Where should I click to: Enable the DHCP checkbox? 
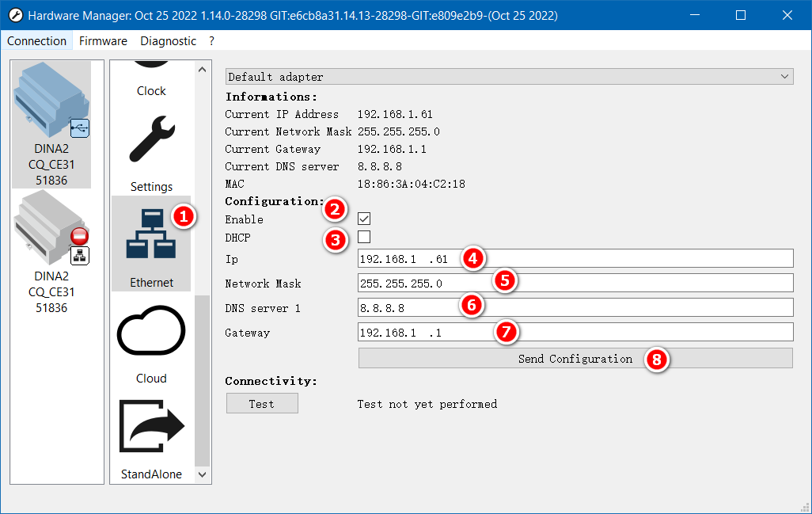pyautogui.click(x=364, y=237)
